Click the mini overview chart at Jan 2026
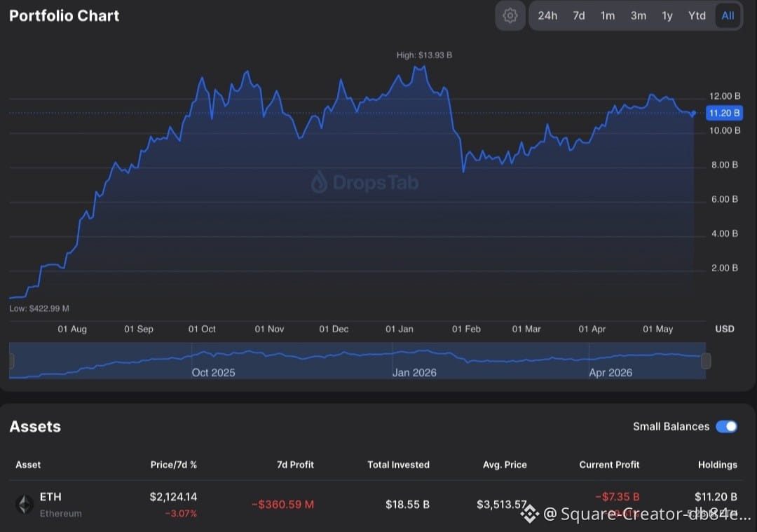 click(414, 372)
